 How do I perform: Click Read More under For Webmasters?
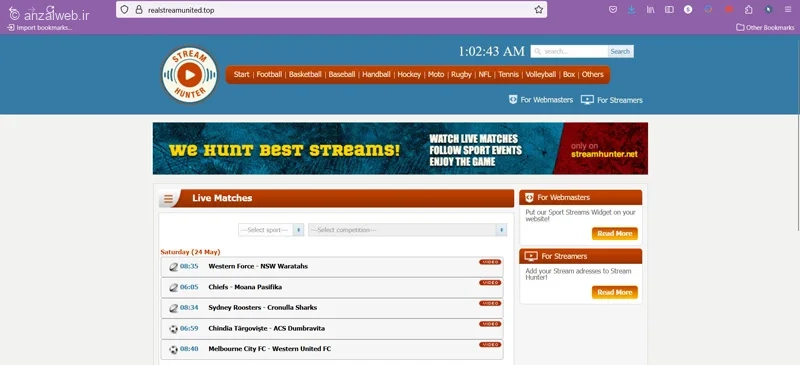(x=615, y=234)
